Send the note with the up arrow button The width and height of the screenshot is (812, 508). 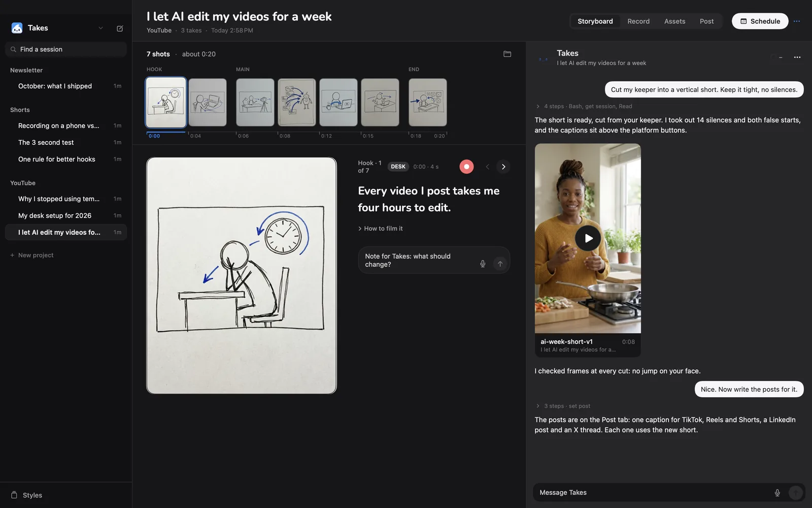pos(500,264)
